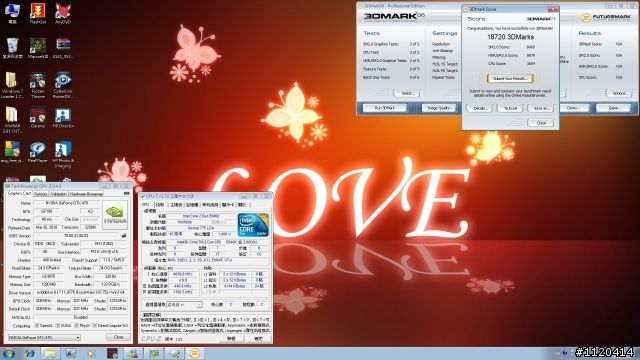The image size is (640, 360).
Task: Click the 'Intel Core 2 Duo E8400' name field in CPU-Z
Action: click(x=201, y=216)
